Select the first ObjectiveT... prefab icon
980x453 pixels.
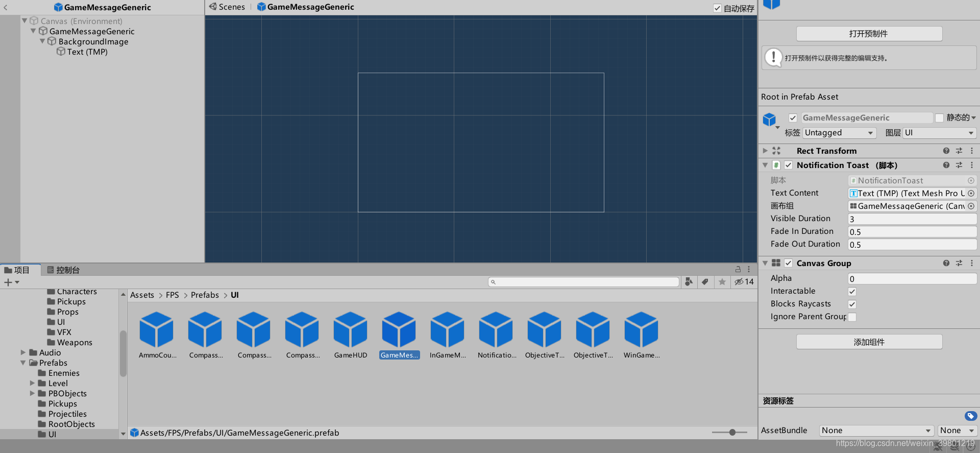click(x=545, y=330)
